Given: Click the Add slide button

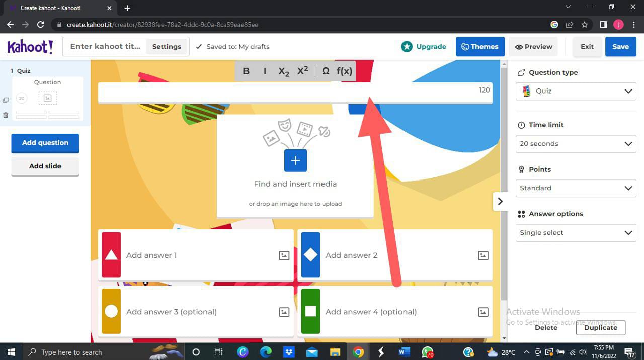Looking at the screenshot, I should click(45, 166).
